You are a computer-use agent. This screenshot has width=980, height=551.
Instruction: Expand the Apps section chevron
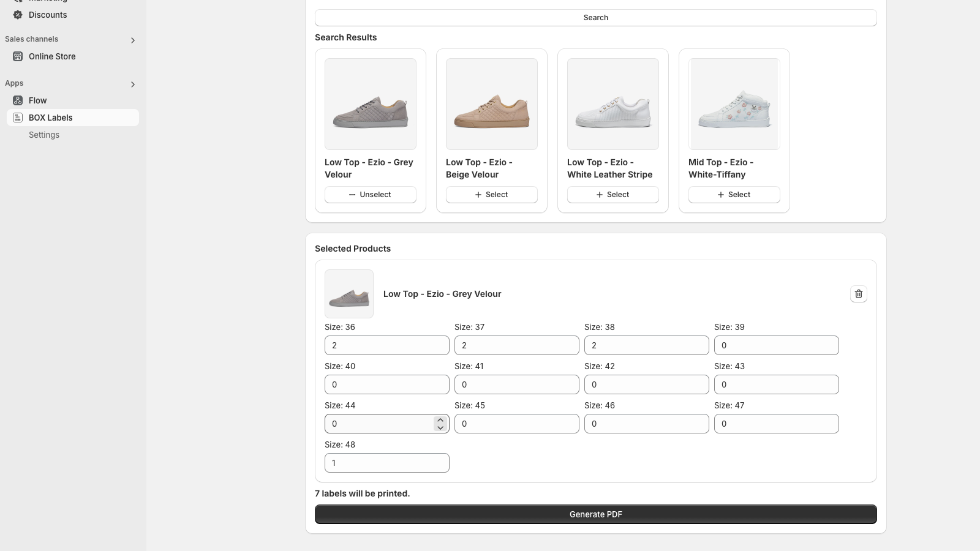point(133,84)
